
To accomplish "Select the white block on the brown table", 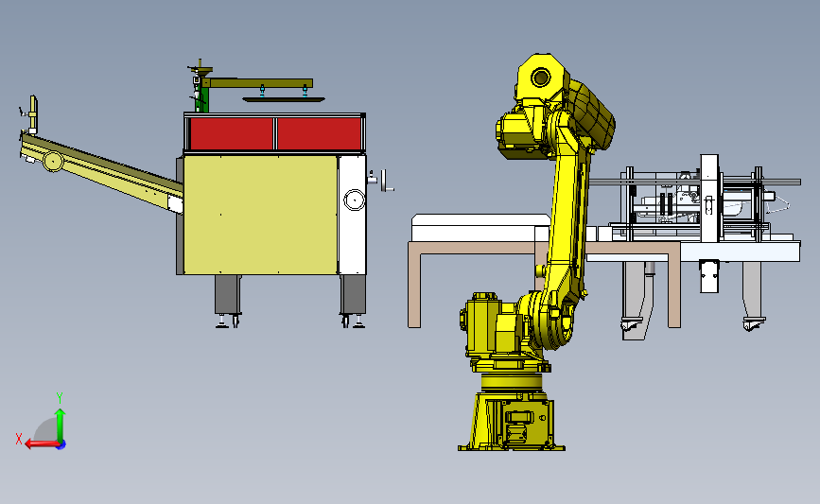I will [480, 228].
